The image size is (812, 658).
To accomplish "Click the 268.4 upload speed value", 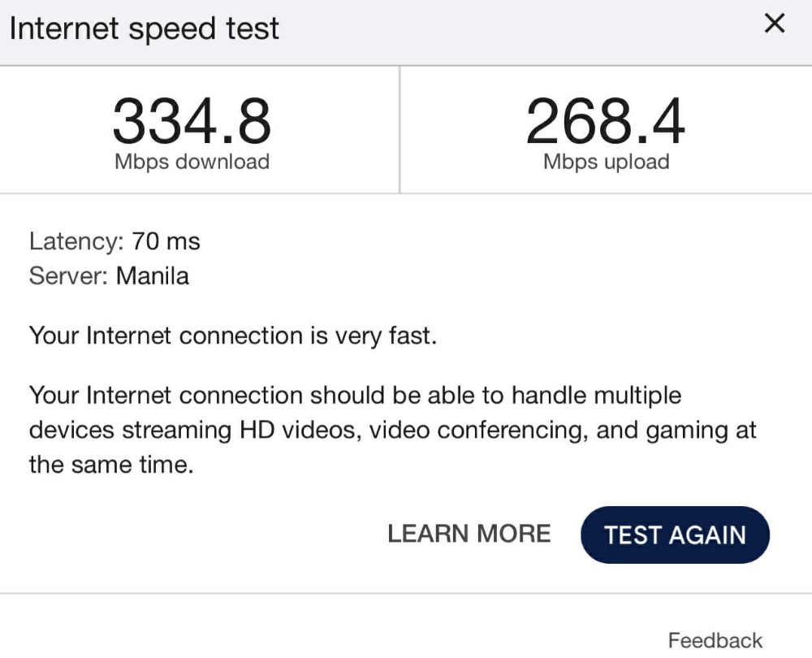I will [x=605, y=121].
